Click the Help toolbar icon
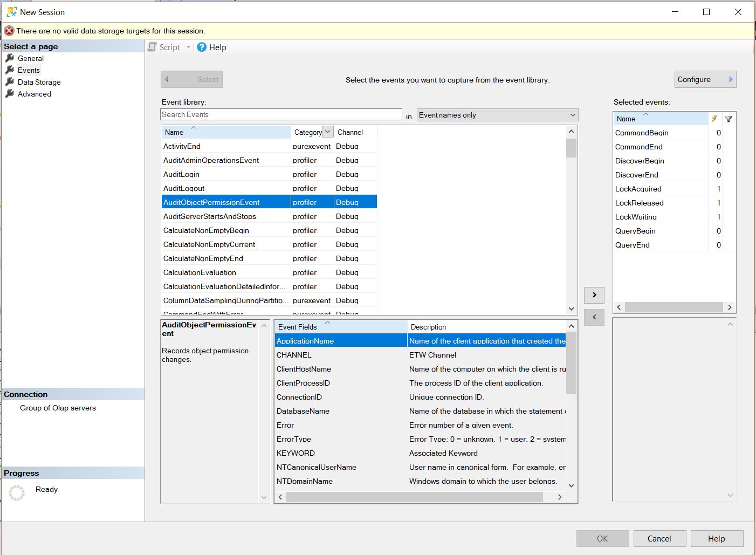The image size is (756, 555). (202, 47)
